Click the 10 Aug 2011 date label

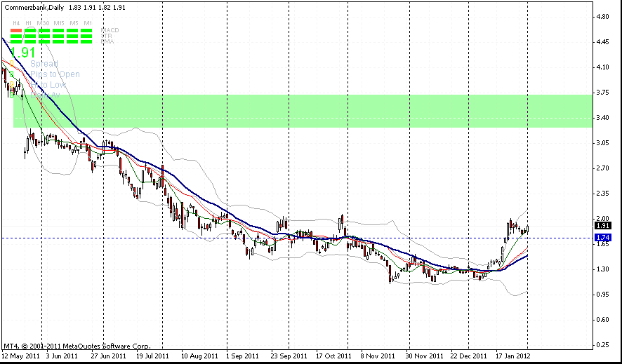tap(199, 356)
